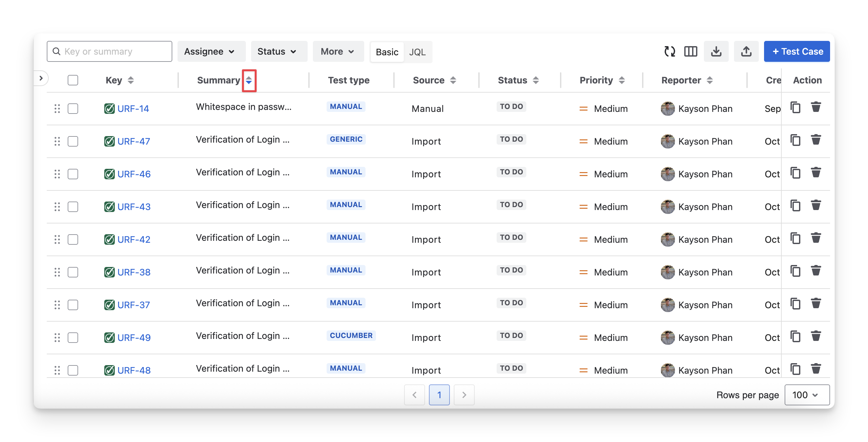Delete test case URF-49 with trash icon
The width and height of the screenshot is (868, 442).
point(816,336)
